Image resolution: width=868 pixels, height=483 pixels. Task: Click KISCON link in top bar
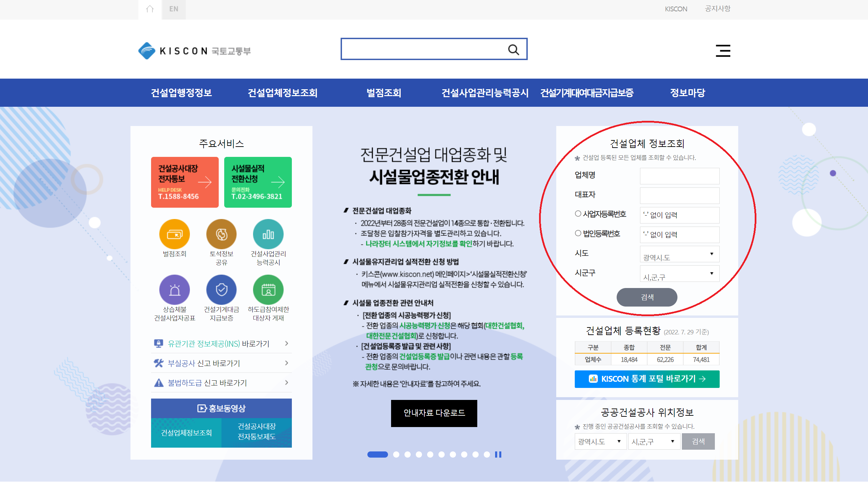[676, 9]
